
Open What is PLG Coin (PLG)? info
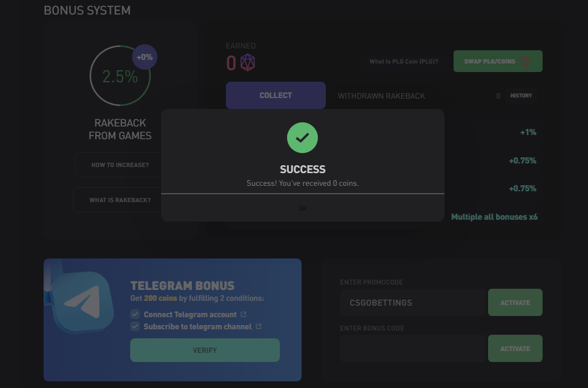403,61
